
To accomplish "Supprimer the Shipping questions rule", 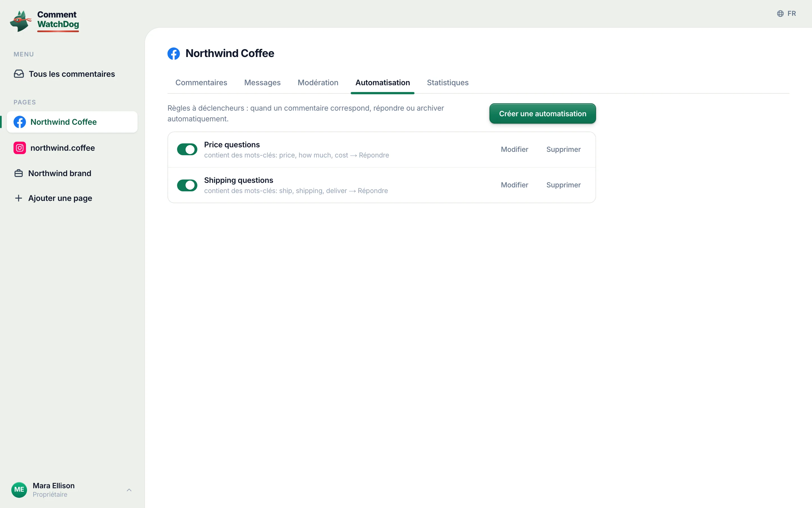I will (x=563, y=185).
